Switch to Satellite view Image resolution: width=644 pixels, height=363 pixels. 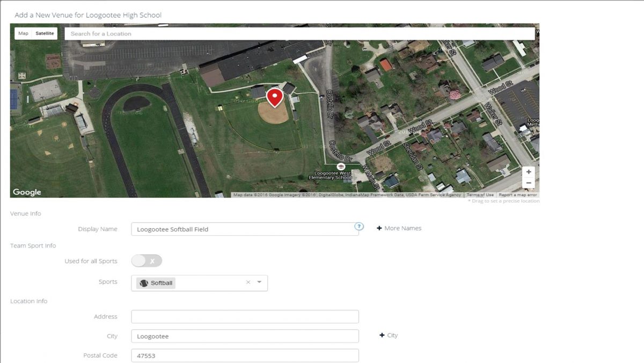point(45,33)
